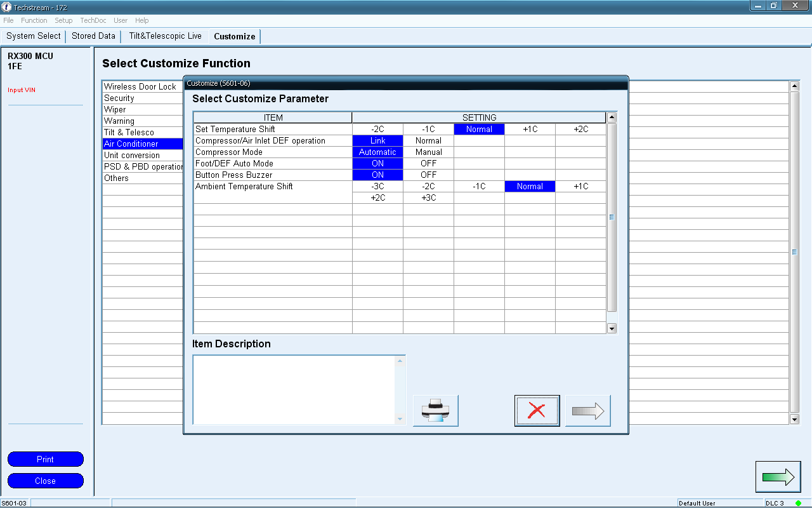Set Temperature Shift to +2C
This screenshot has width=812, height=508.
580,130
